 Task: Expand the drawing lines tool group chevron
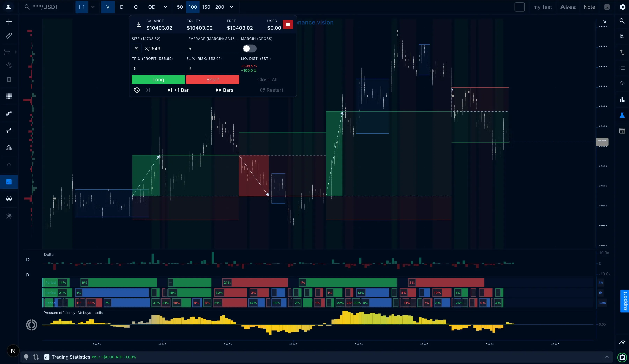16,52
